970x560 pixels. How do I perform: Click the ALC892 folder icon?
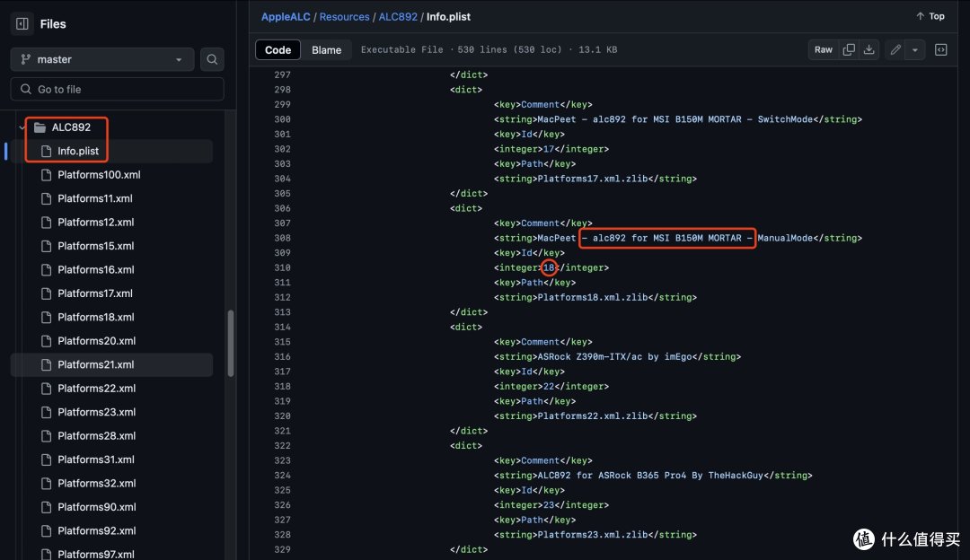point(40,127)
